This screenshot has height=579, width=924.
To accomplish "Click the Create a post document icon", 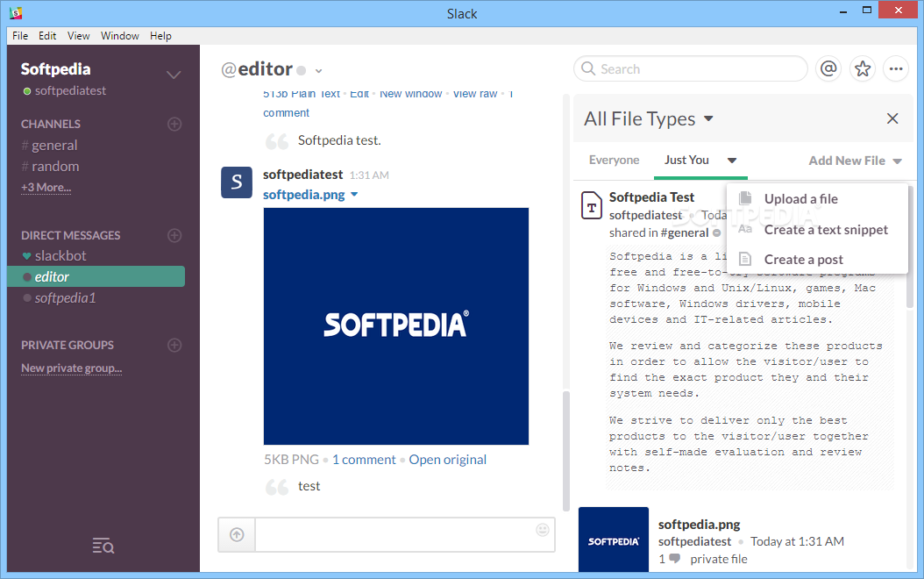I will [x=745, y=259].
